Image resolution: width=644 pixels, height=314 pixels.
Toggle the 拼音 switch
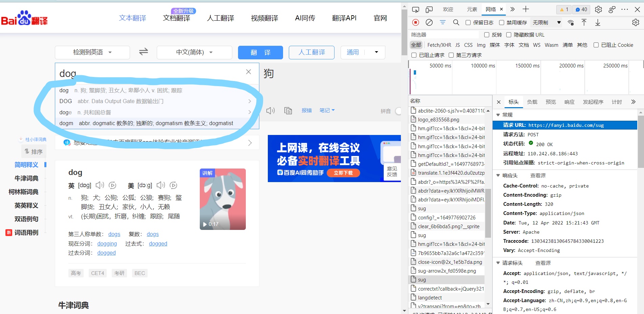[x=398, y=111]
